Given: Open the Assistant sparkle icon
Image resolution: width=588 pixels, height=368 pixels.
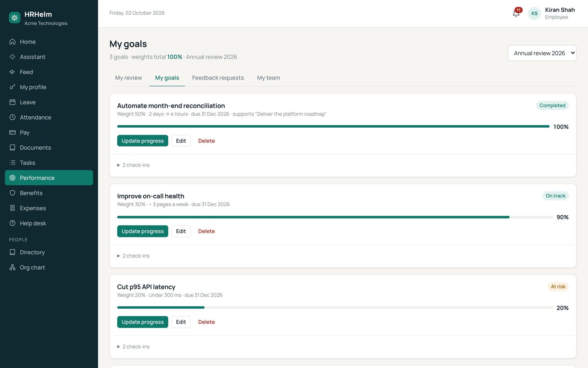Looking at the screenshot, I should (12, 57).
